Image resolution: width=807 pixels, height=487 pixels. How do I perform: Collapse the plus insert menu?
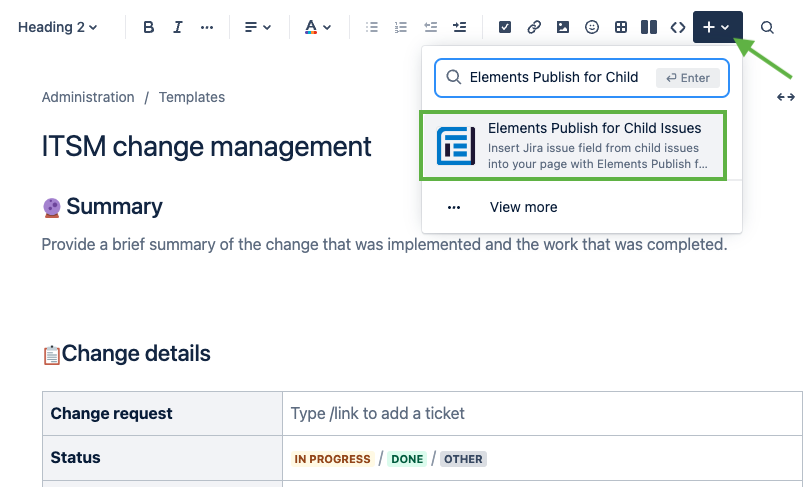click(x=717, y=27)
